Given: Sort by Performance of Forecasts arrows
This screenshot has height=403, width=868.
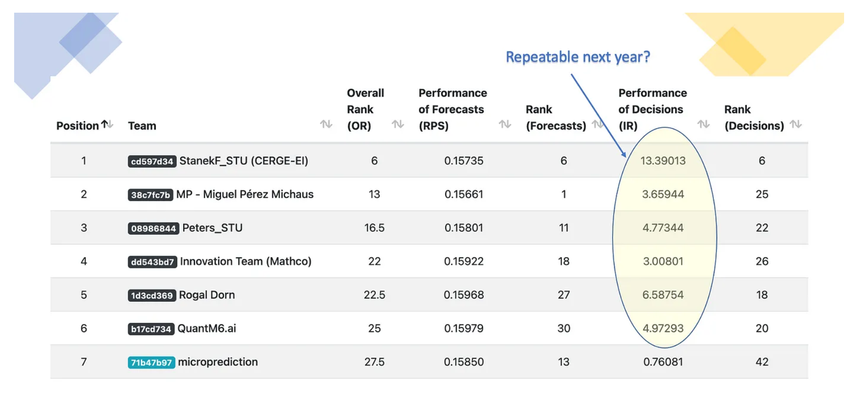Looking at the screenshot, I should click(x=505, y=124).
